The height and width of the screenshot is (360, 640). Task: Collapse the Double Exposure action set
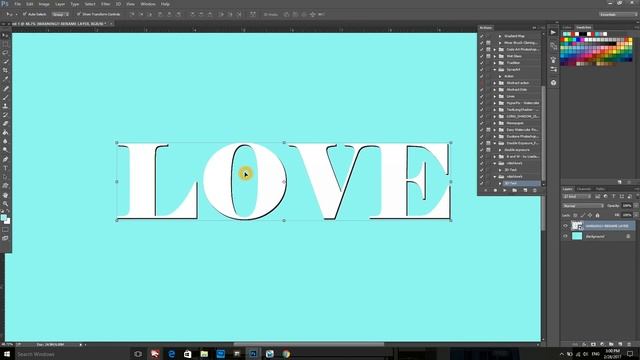click(495, 143)
